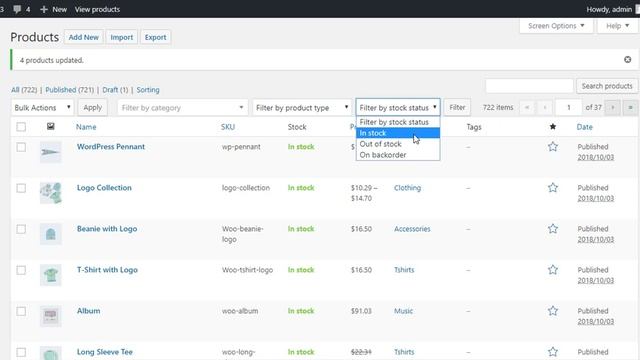Apply the selected bulk action
The image size is (640, 360).
(93, 108)
